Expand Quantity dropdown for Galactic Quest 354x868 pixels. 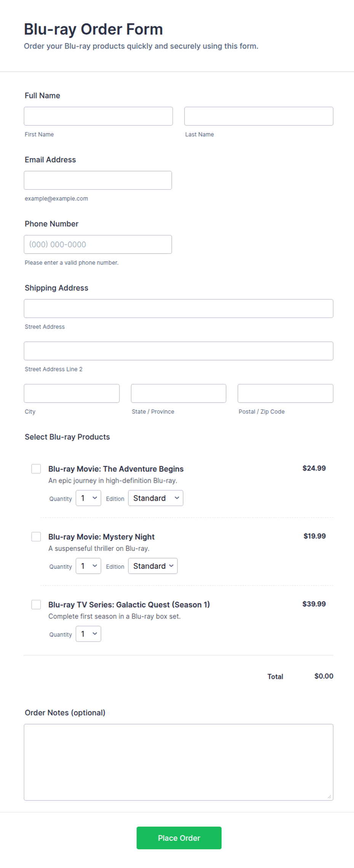pos(88,634)
